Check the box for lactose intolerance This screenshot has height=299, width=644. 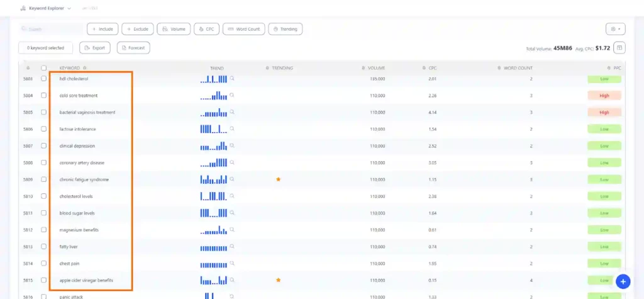point(44,129)
